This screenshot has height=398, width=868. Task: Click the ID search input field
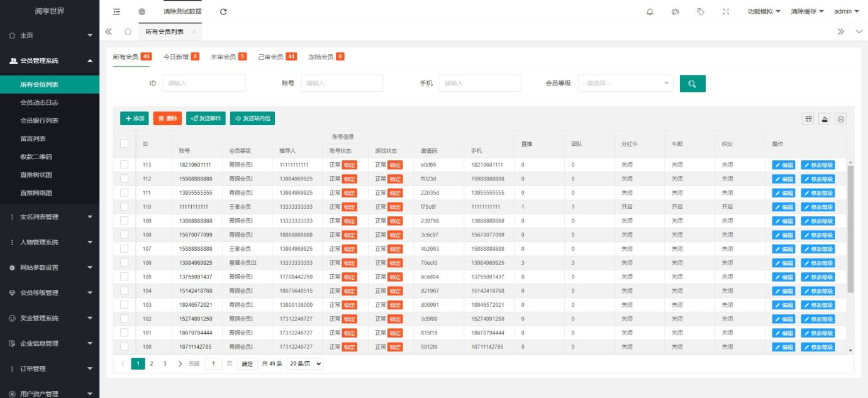click(204, 83)
